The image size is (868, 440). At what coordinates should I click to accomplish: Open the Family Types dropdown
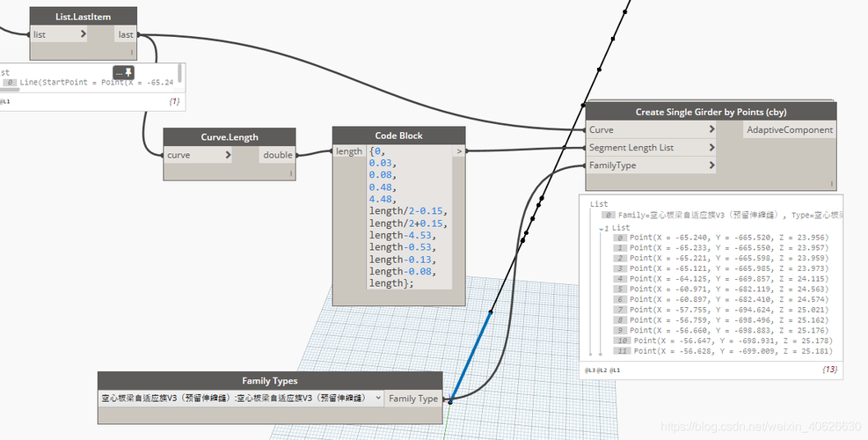pos(378,399)
